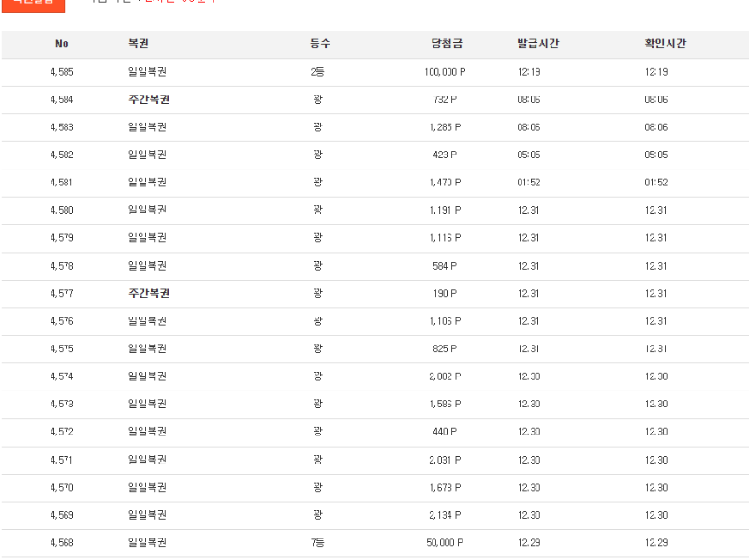Viewport: 749px width, 560px height.
Task: Open 주간복권 entry in row 4,584
Action: pyautogui.click(x=148, y=99)
